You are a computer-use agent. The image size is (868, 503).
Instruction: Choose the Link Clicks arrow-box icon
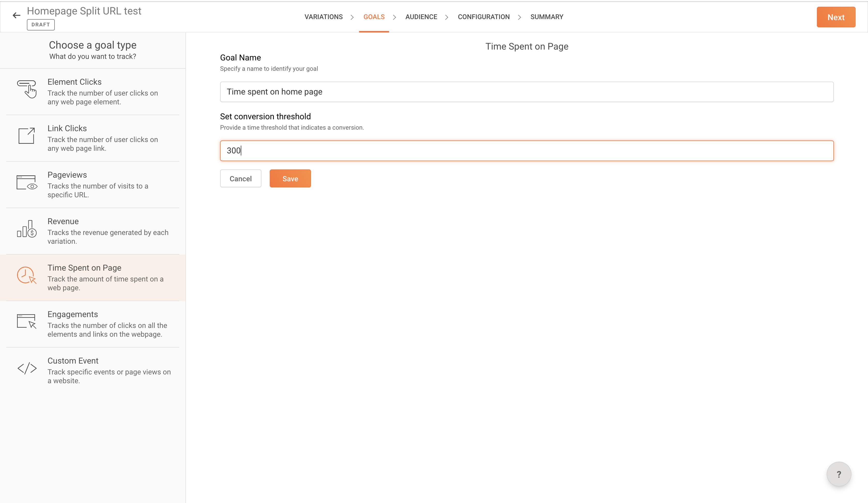click(27, 136)
